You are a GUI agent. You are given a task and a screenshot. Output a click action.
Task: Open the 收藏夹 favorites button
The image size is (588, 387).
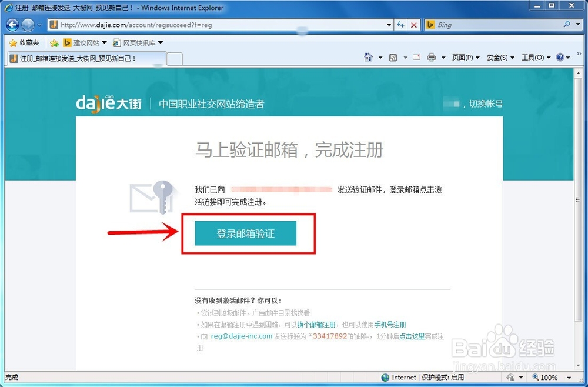click(24, 43)
